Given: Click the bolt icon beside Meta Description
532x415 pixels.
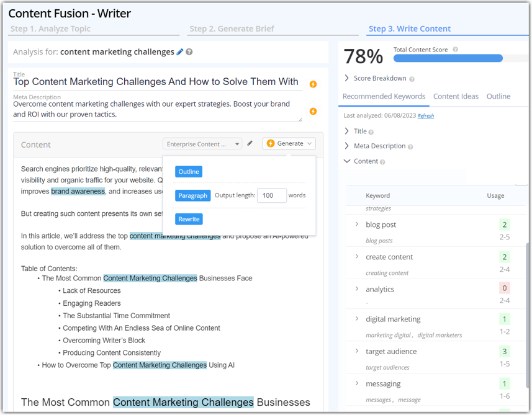Looking at the screenshot, I should (313, 111).
